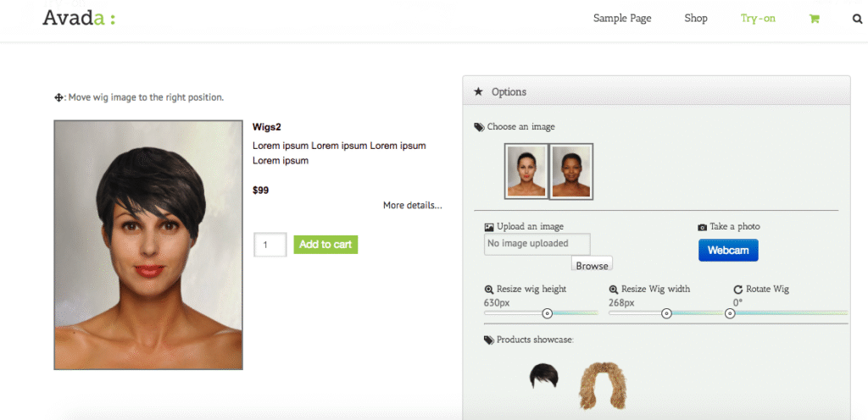
Task: Click the search magnifier icon
Action: pos(857,19)
